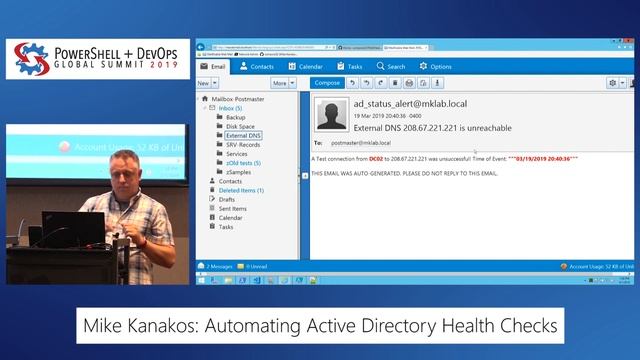Click sender ad_status_alert@mklab.local
Image resolution: width=640 pixels, height=360 pixels.
click(x=410, y=104)
